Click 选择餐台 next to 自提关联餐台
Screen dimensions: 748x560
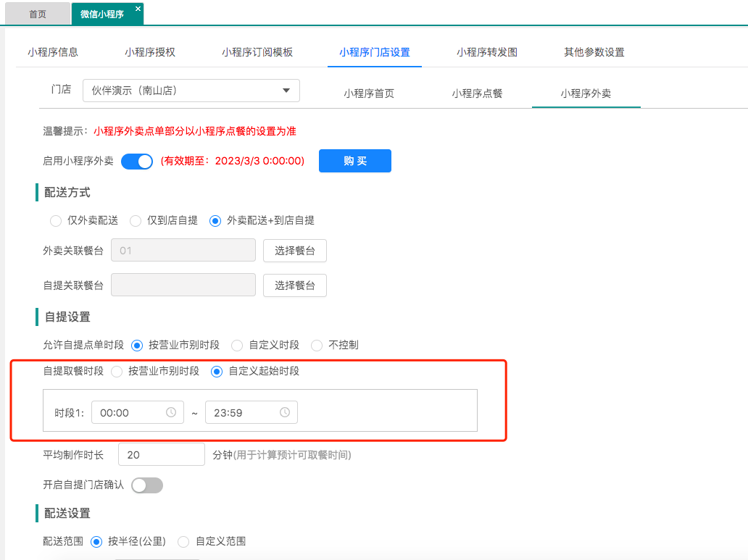point(294,285)
